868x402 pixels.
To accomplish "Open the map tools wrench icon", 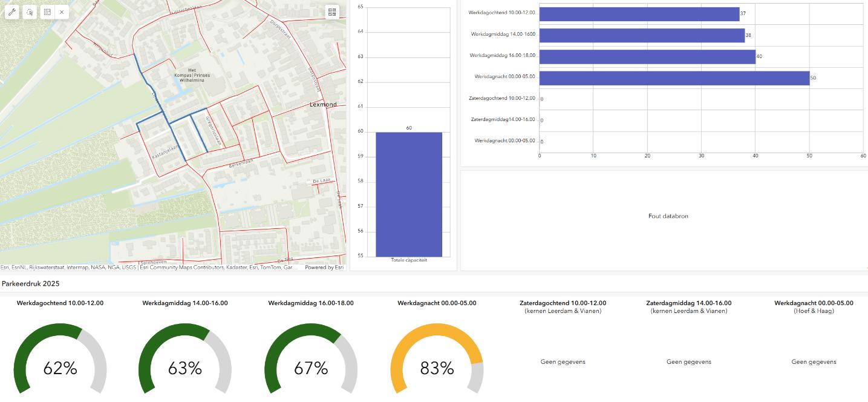I will click(12, 12).
